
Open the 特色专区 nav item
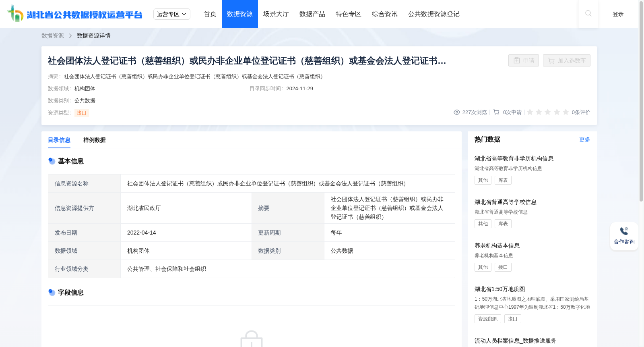tap(349, 14)
